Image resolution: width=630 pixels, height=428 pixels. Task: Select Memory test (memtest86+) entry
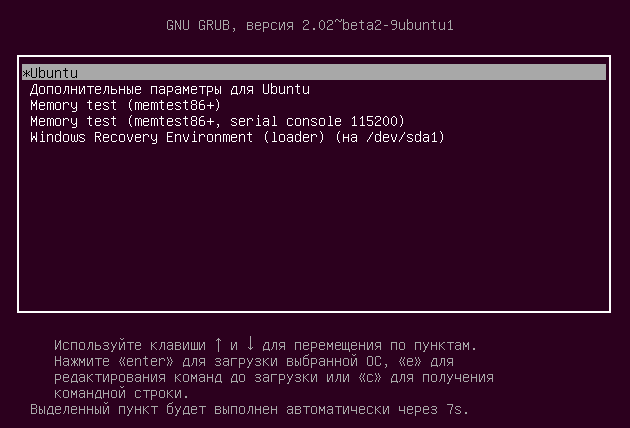[125, 105]
